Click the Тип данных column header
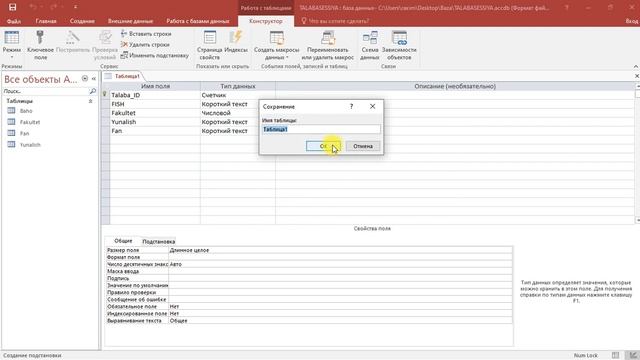The width and height of the screenshot is (640, 360). [x=238, y=86]
